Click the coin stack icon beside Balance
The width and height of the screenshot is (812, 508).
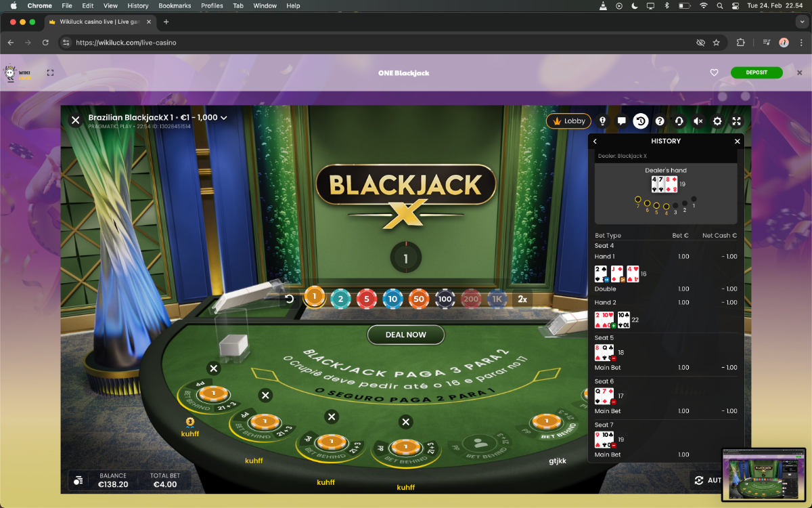point(78,480)
